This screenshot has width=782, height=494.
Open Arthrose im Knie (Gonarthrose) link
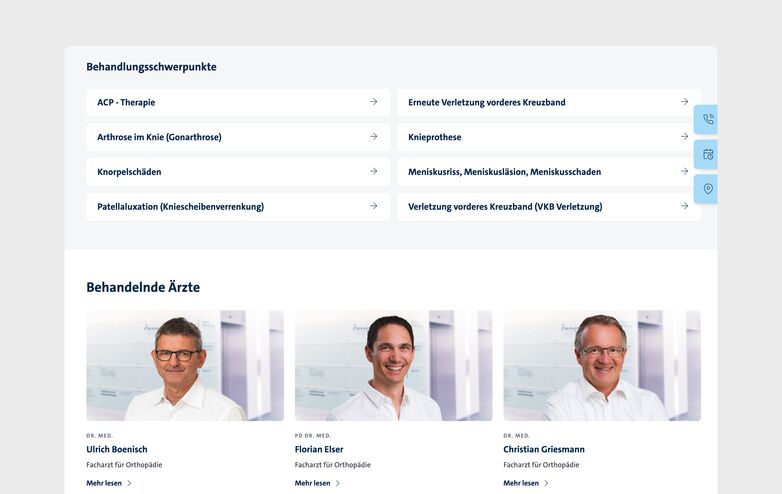click(159, 137)
